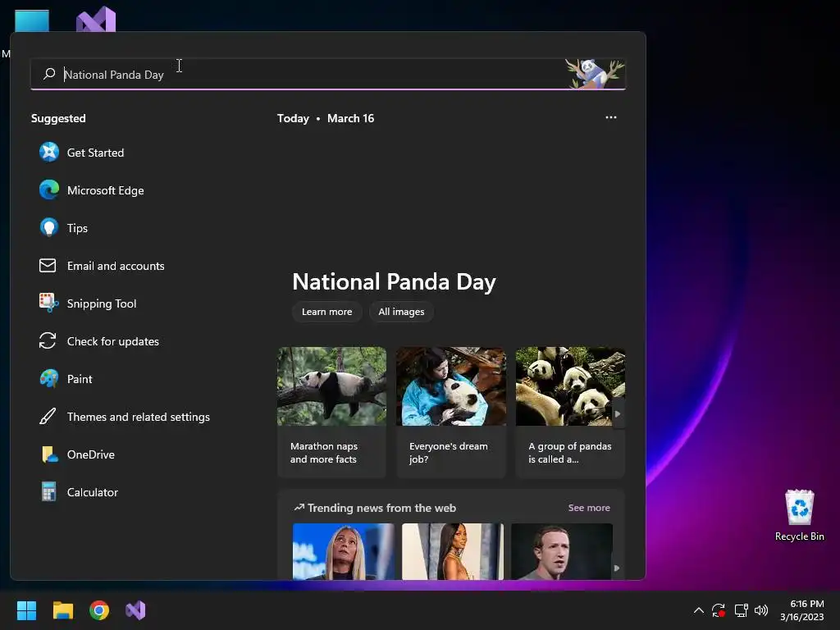Click next arrow on trending news
The width and height of the screenshot is (840, 630).
pyautogui.click(x=617, y=568)
